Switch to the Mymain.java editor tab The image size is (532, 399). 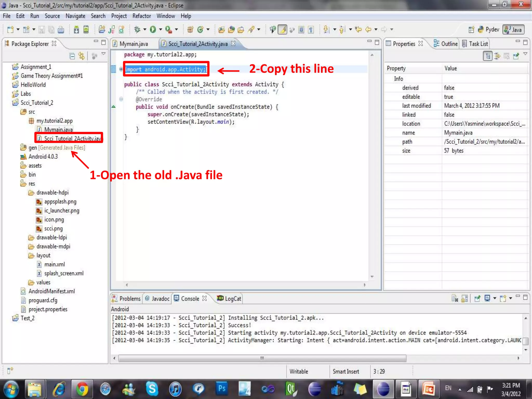tap(134, 44)
